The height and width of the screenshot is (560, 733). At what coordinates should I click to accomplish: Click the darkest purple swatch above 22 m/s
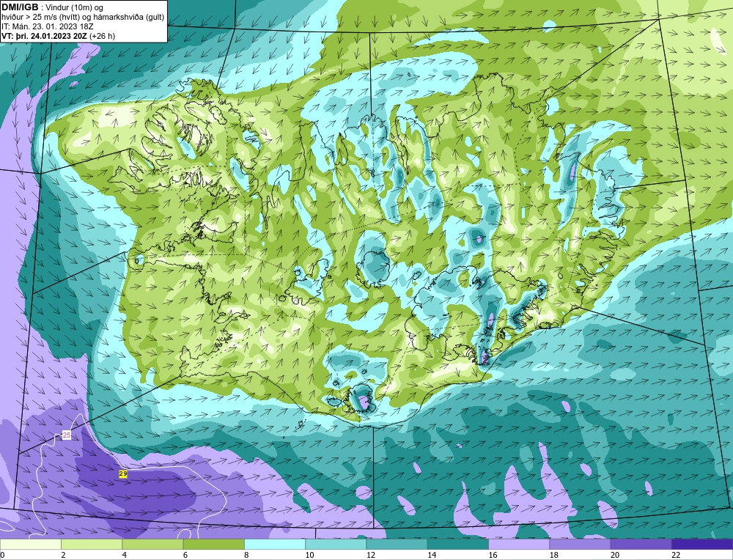click(x=701, y=545)
